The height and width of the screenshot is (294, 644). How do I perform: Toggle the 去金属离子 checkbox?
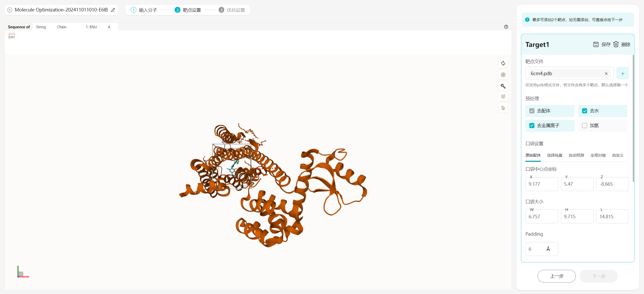[532, 126]
